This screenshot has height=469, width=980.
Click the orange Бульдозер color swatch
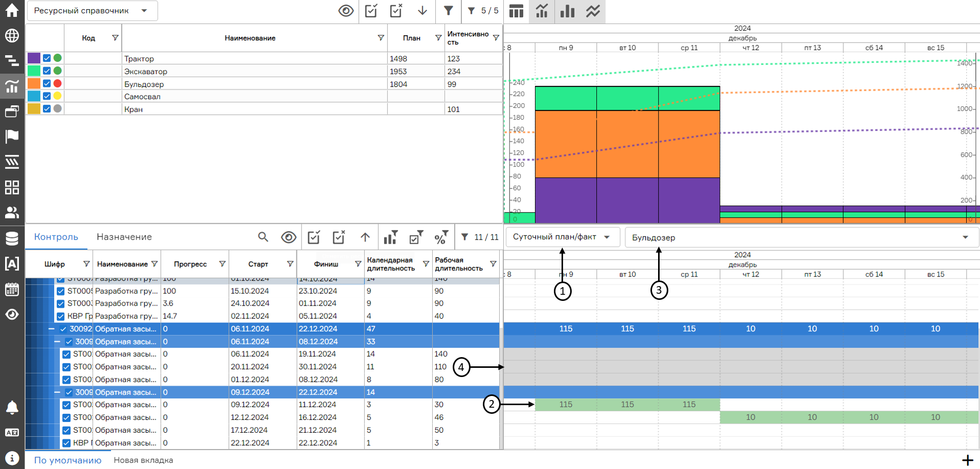pyautogui.click(x=34, y=83)
